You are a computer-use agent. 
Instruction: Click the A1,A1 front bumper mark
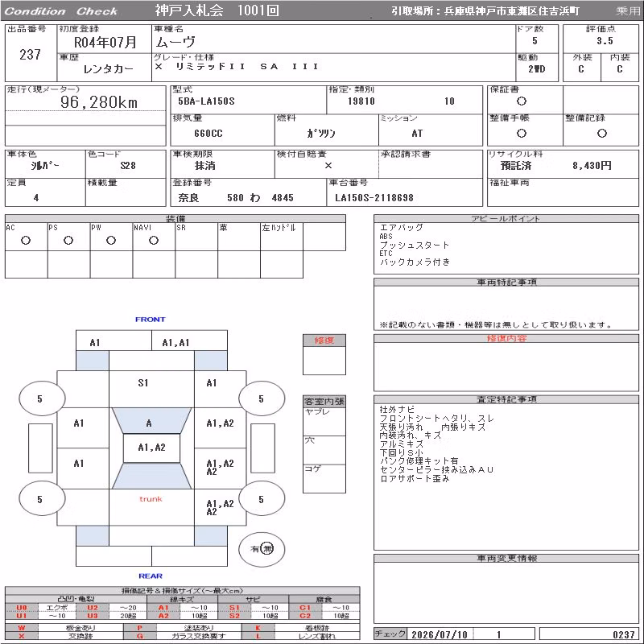pyautogui.click(x=175, y=343)
